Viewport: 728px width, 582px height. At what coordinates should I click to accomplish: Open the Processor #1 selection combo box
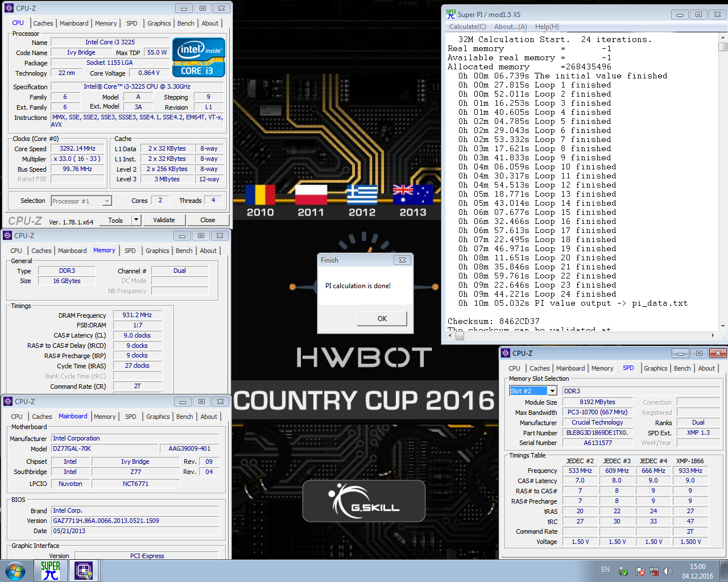81,201
